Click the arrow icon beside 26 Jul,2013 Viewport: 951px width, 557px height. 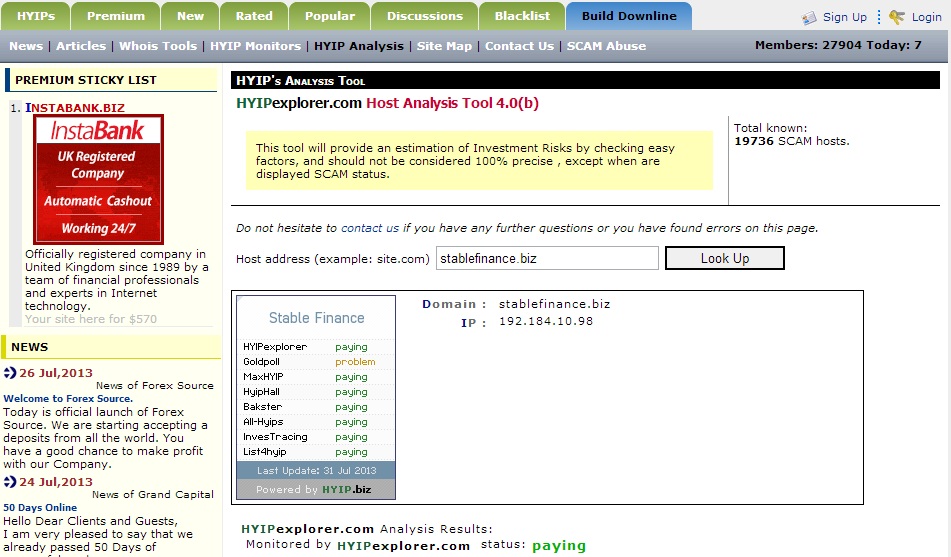pos(10,373)
